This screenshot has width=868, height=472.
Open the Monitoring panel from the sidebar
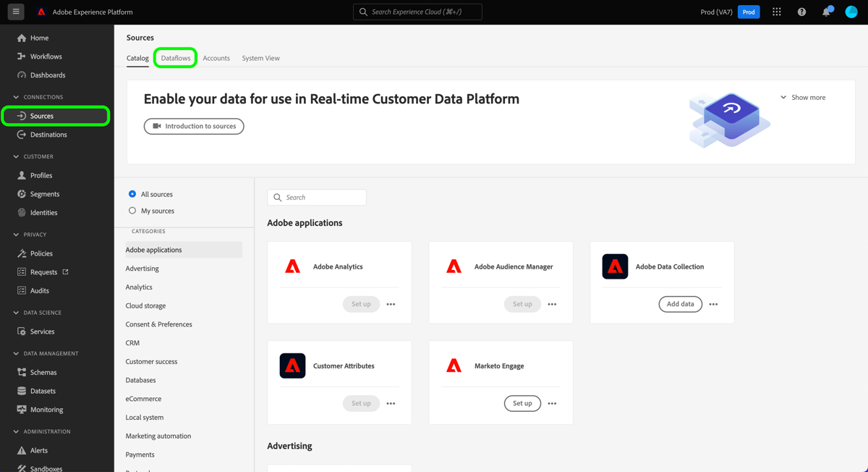pos(47,409)
